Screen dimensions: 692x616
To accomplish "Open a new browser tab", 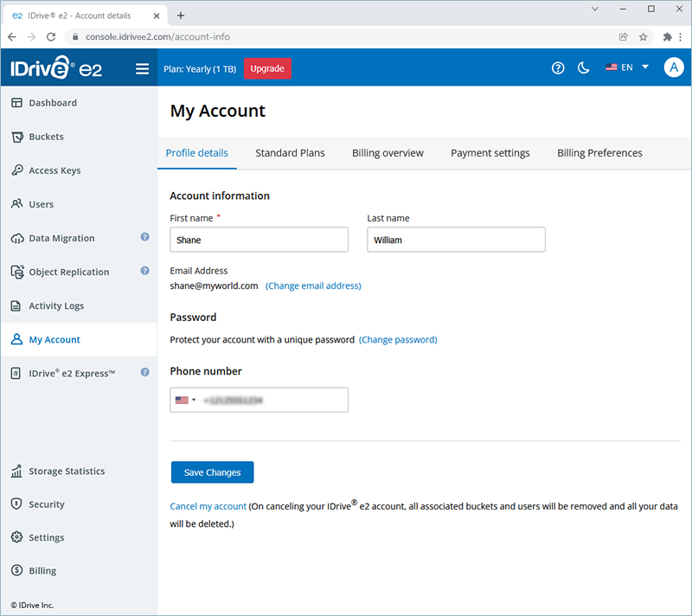I will (x=181, y=16).
